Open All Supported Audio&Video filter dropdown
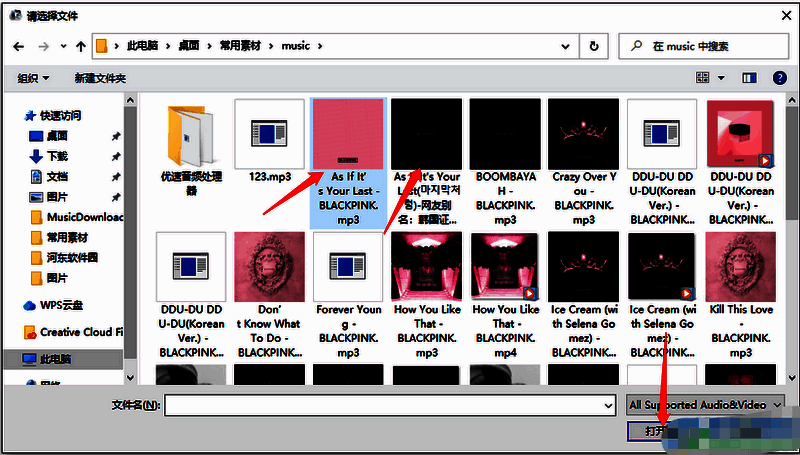 pyautogui.click(x=706, y=405)
